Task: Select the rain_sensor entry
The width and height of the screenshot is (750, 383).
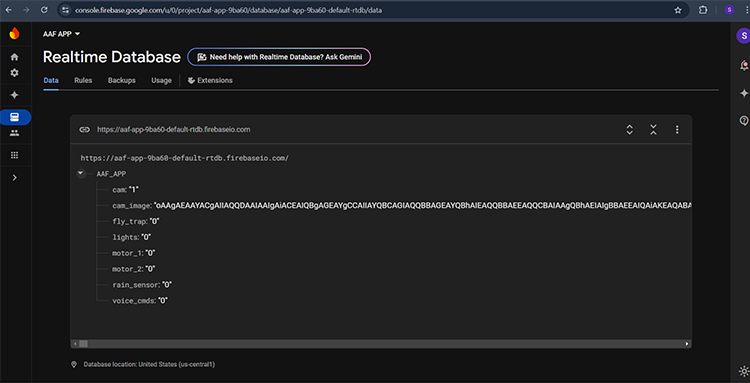Action: click(x=142, y=285)
